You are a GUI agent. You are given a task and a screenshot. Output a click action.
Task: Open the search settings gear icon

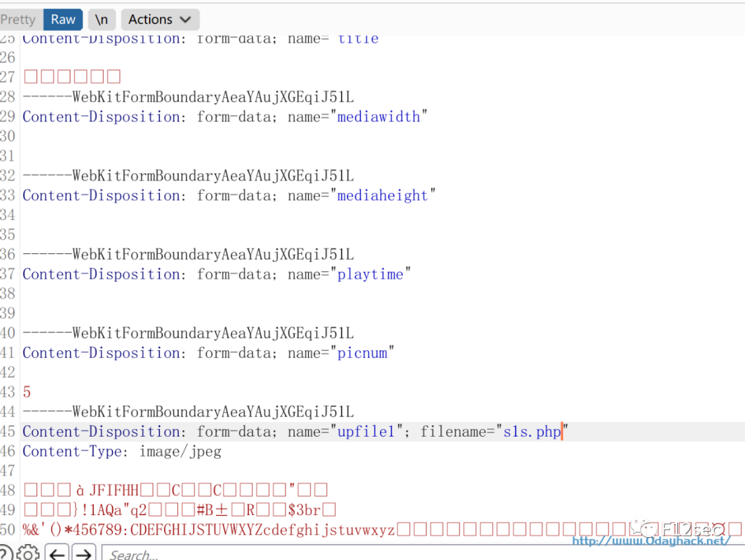(28, 553)
